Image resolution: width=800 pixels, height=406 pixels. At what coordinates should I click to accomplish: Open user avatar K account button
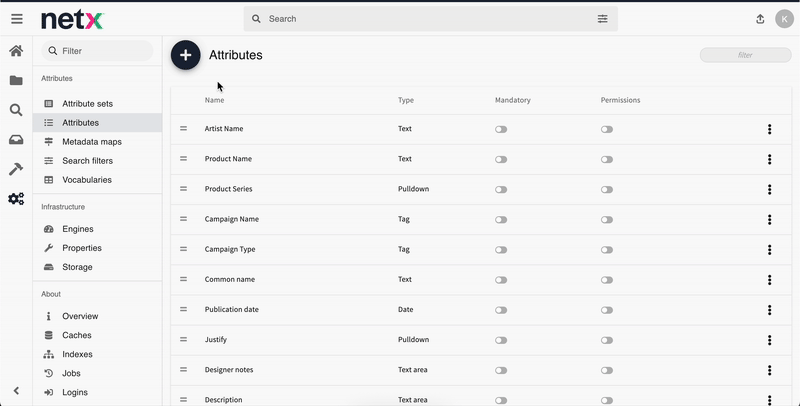point(783,19)
